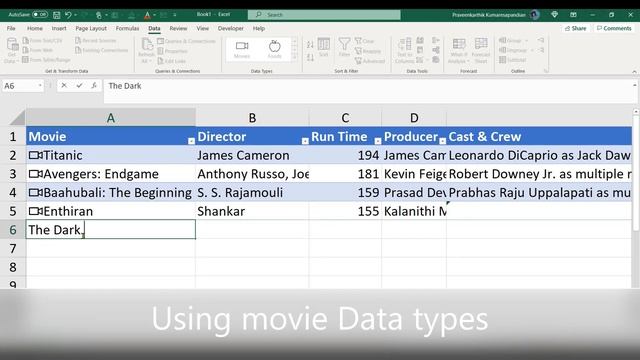Image resolution: width=640 pixels, height=360 pixels.
Task: Open the Formulas tab
Action: coord(127,29)
